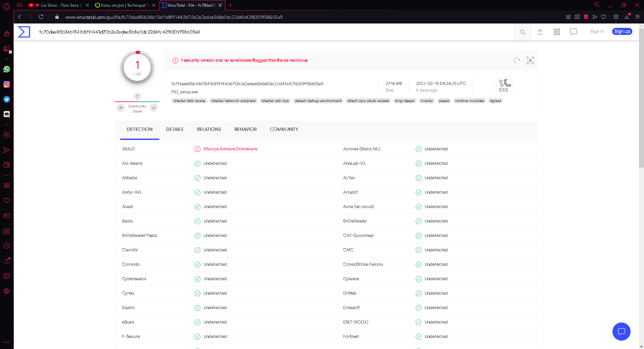Click the Sign in link
The image size is (644, 349).
[597, 32]
